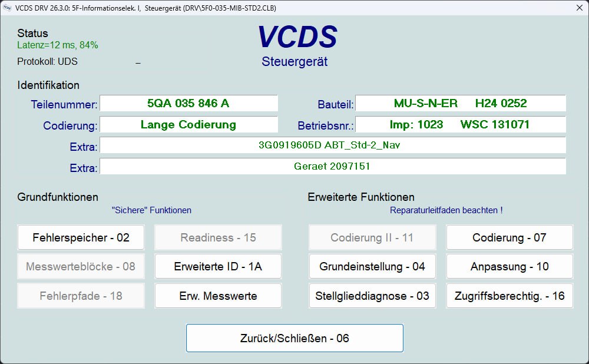589x364 pixels.
Task: Click the Bauteil field MU-S-N-ER H24 0252
Action: (x=461, y=103)
